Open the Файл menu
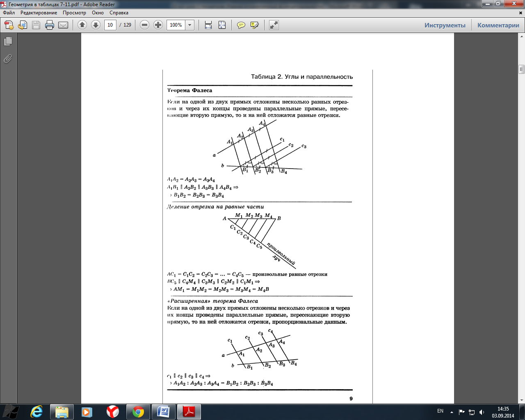Screen dimensions: 525x420 (x=9, y=13)
